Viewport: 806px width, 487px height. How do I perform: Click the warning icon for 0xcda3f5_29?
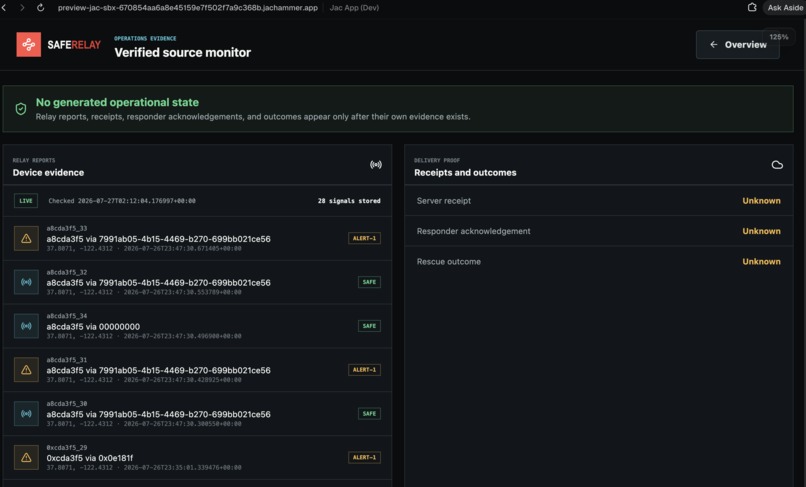(26, 457)
